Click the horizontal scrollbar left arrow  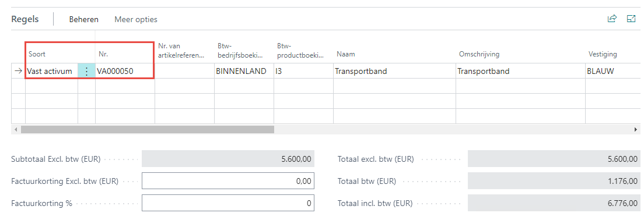coord(16,129)
